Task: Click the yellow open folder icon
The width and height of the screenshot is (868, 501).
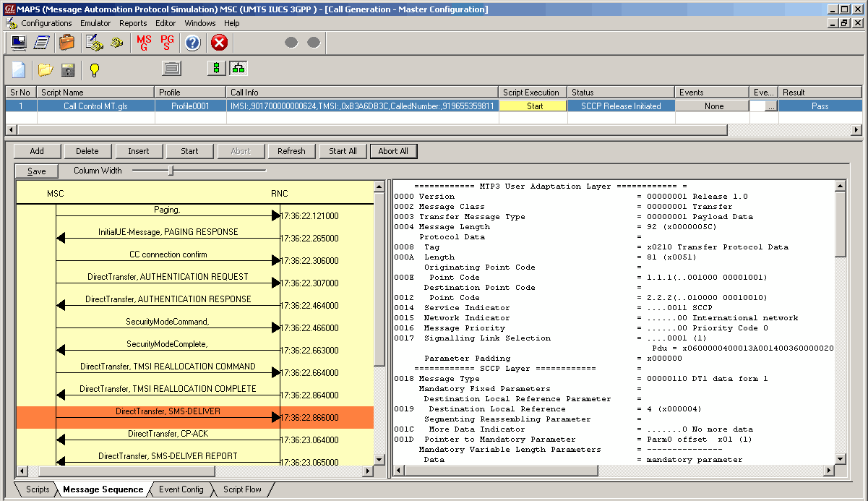Action: pos(46,69)
